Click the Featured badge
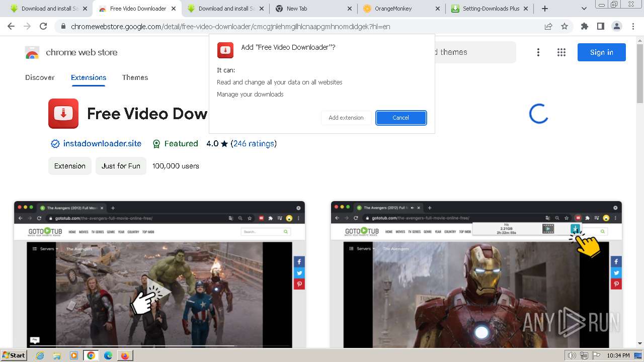644x362 pixels. coord(175,144)
